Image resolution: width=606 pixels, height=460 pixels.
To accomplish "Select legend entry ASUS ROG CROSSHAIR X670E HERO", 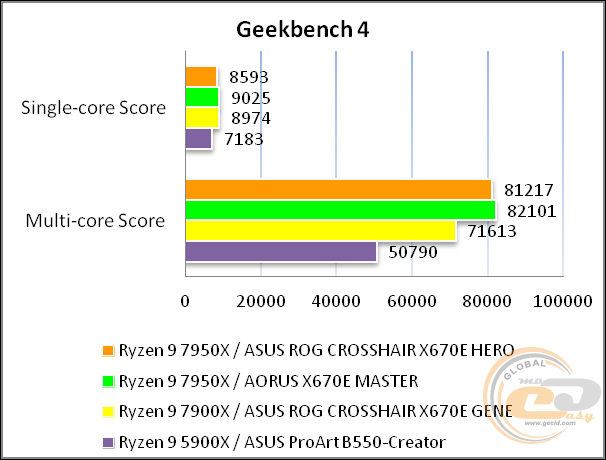I will coord(317,350).
